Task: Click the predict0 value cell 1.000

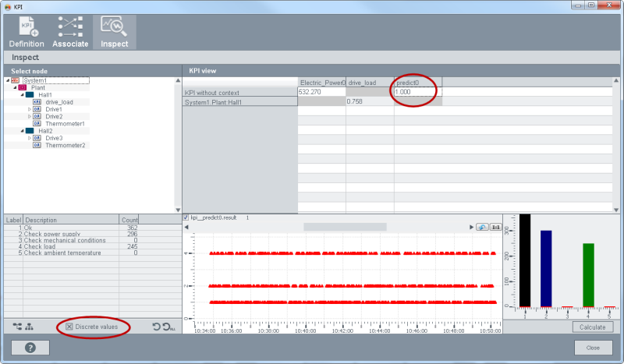Action: click(x=417, y=92)
